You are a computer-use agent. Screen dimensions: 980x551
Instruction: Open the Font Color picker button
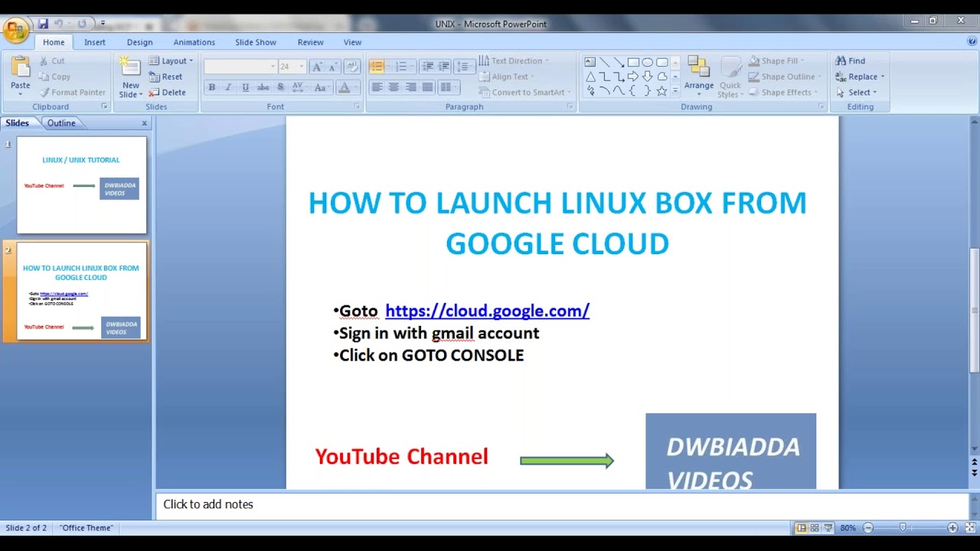coord(346,87)
